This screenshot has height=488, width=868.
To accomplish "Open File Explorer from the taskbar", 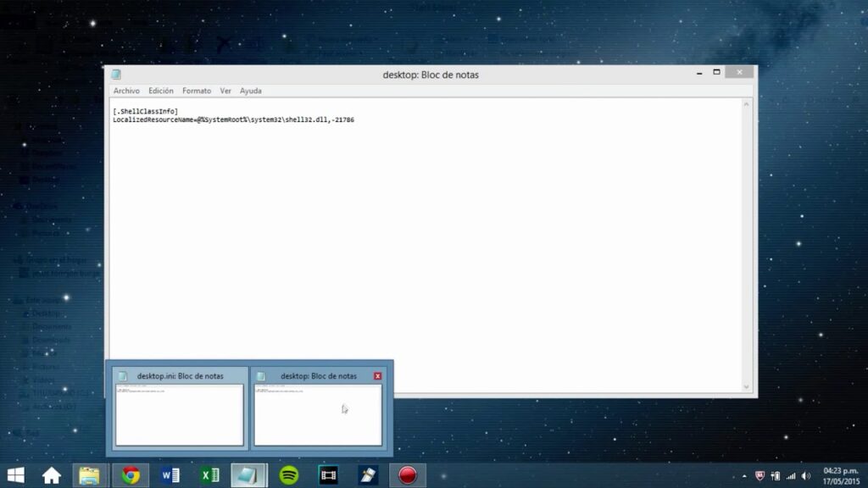I will coord(91,475).
